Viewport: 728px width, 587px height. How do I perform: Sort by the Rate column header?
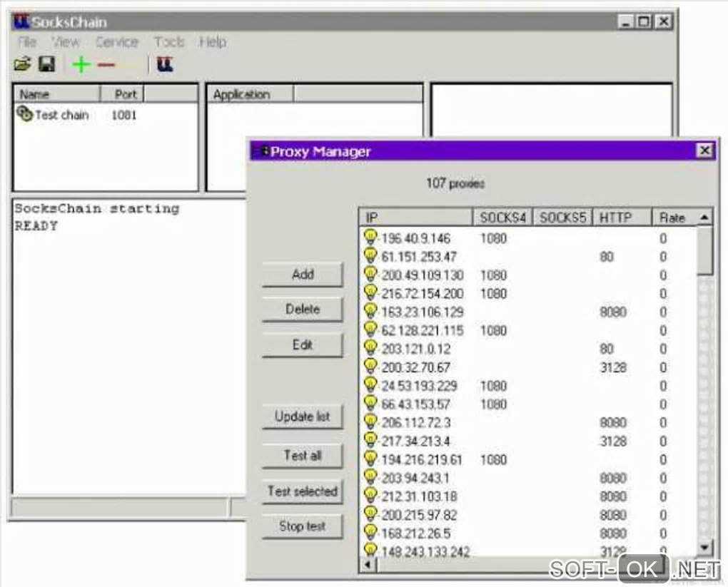pos(674,217)
